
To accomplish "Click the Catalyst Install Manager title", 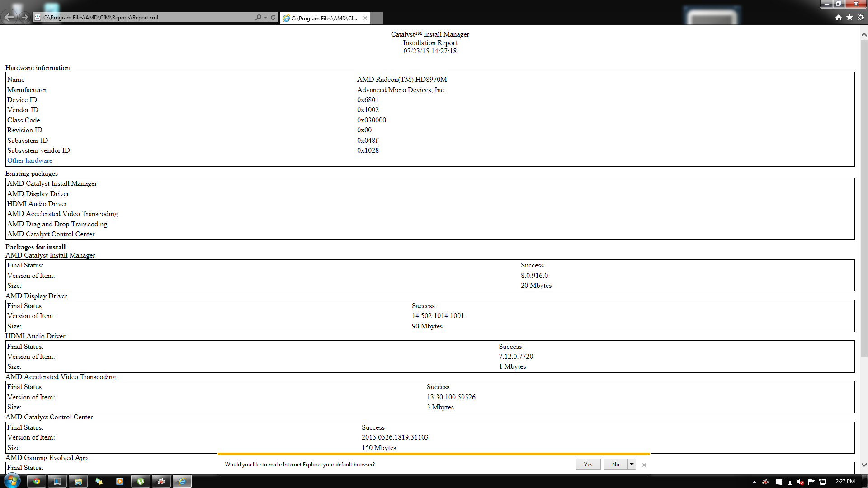I will [x=430, y=34].
